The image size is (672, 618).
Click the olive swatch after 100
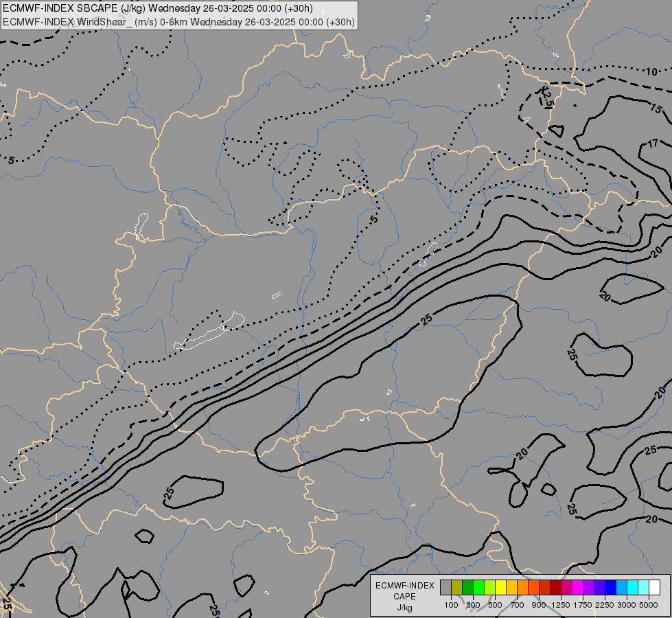click(457, 587)
